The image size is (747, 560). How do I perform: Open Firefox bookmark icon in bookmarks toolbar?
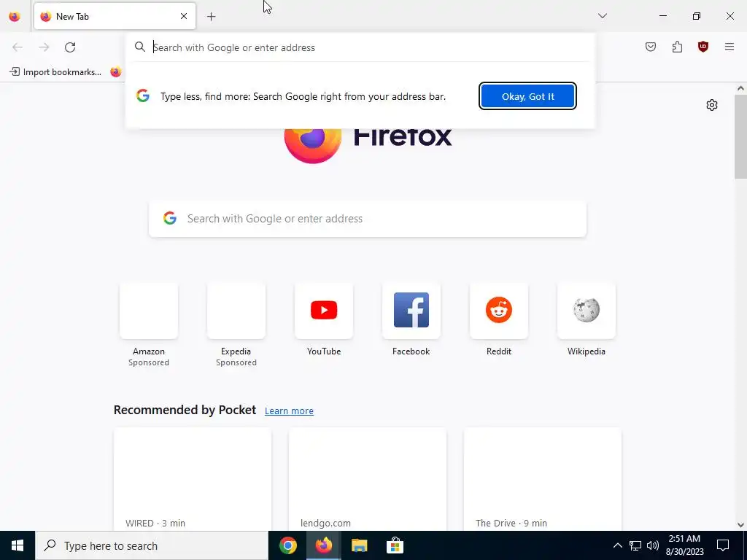tap(116, 72)
